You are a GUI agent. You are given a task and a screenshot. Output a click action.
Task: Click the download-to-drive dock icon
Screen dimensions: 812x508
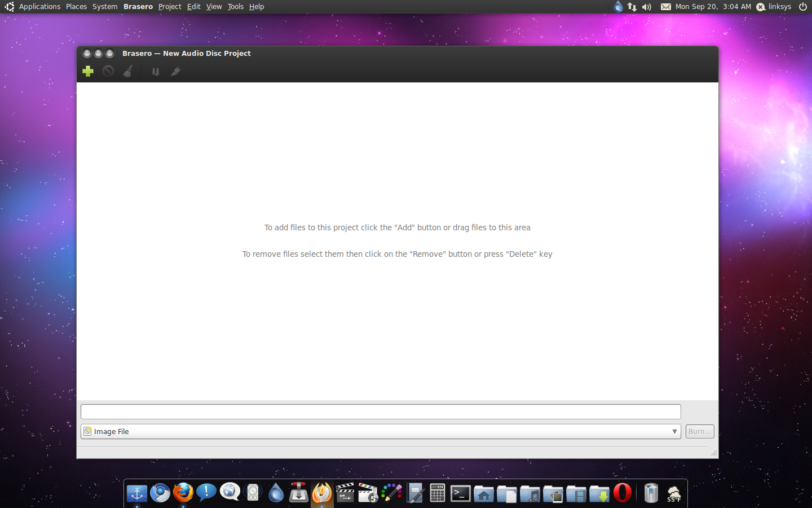[x=299, y=493]
